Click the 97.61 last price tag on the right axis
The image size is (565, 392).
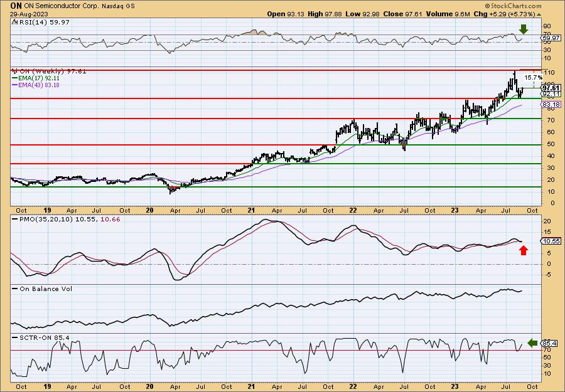[x=551, y=88]
